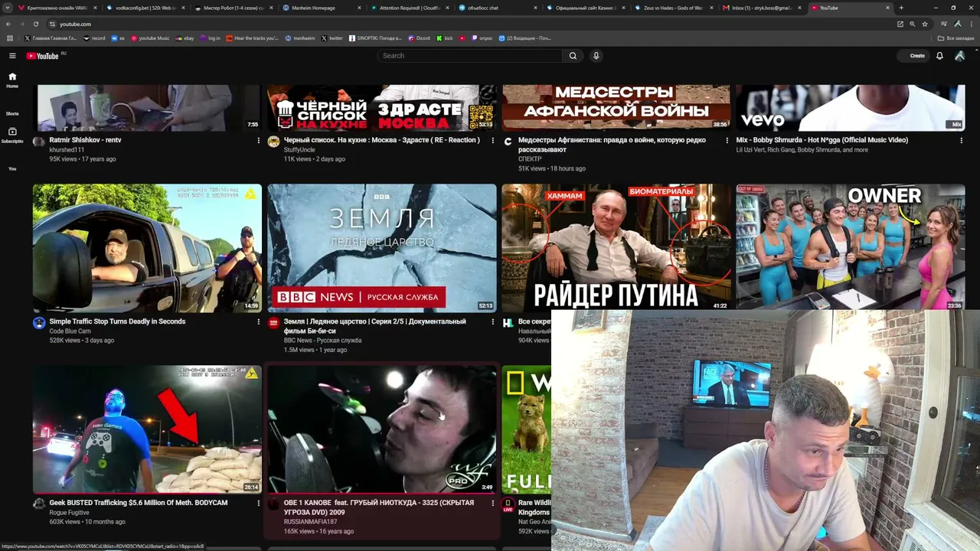This screenshot has height=551, width=980.
Task: Open the StuffyUncle channel avatar
Action: pyautogui.click(x=273, y=142)
